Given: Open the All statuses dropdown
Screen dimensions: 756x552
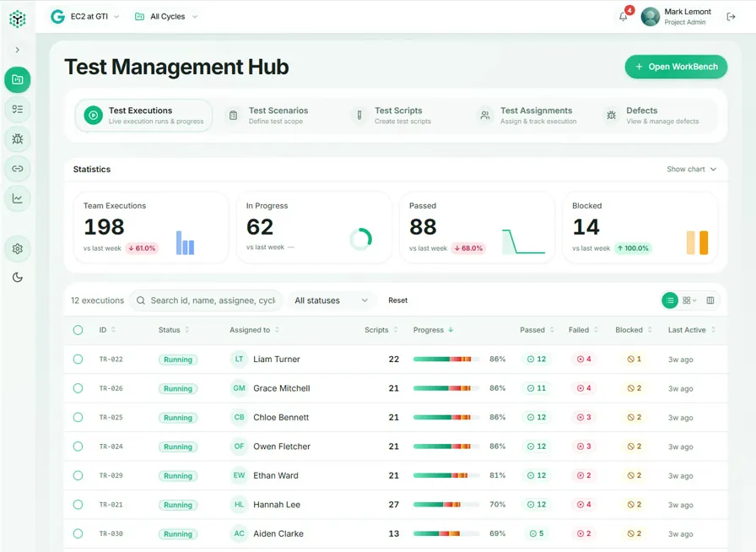Looking at the screenshot, I should coord(332,300).
